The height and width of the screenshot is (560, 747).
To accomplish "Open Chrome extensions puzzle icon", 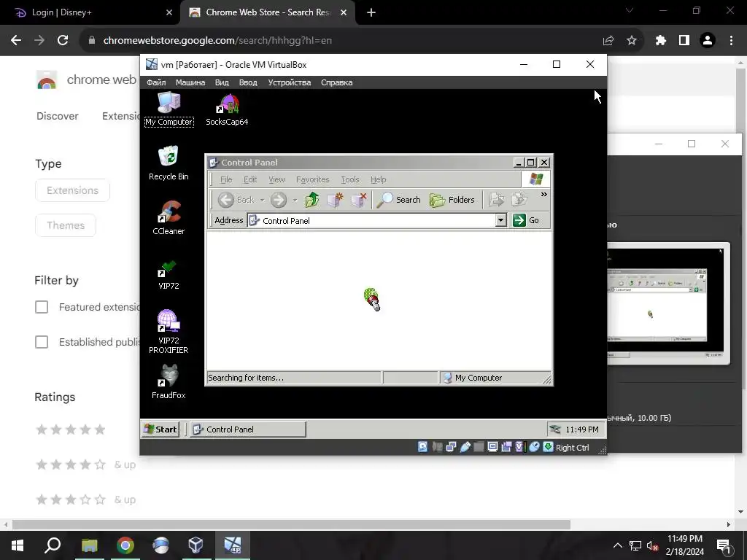I will tap(660, 41).
